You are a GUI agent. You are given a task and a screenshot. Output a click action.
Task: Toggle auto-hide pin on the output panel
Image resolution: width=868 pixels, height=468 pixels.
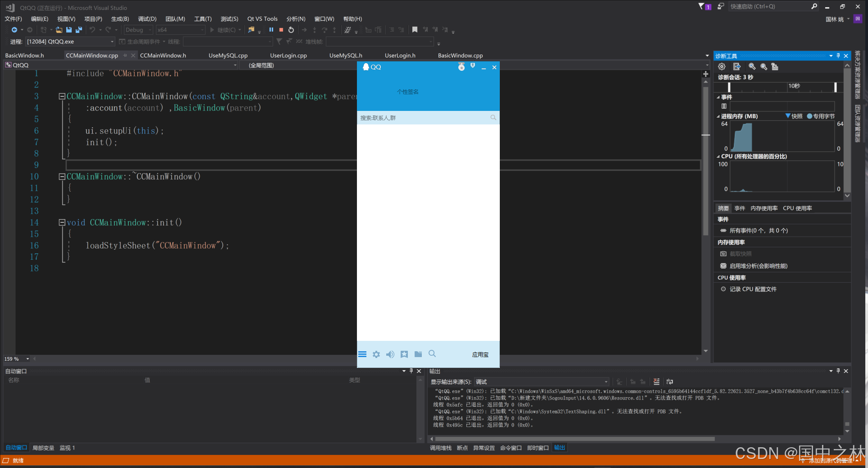tap(838, 371)
